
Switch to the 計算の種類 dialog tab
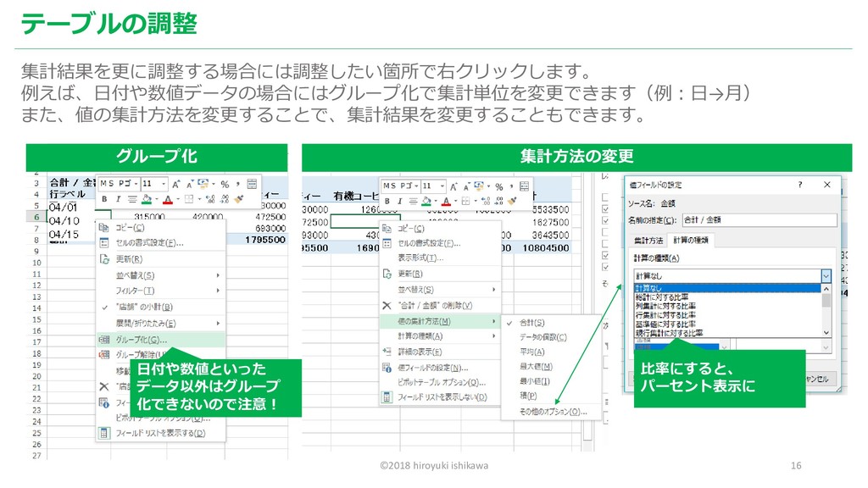tap(690, 240)
